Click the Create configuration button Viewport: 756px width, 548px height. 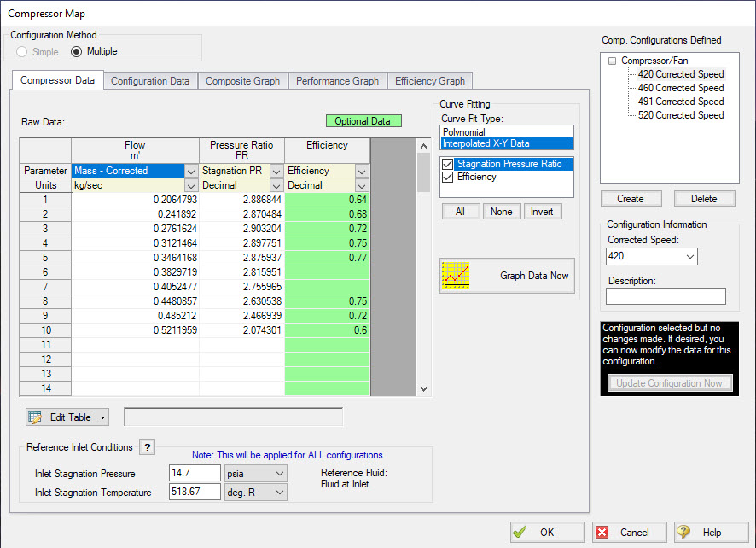tap(631, 198)
